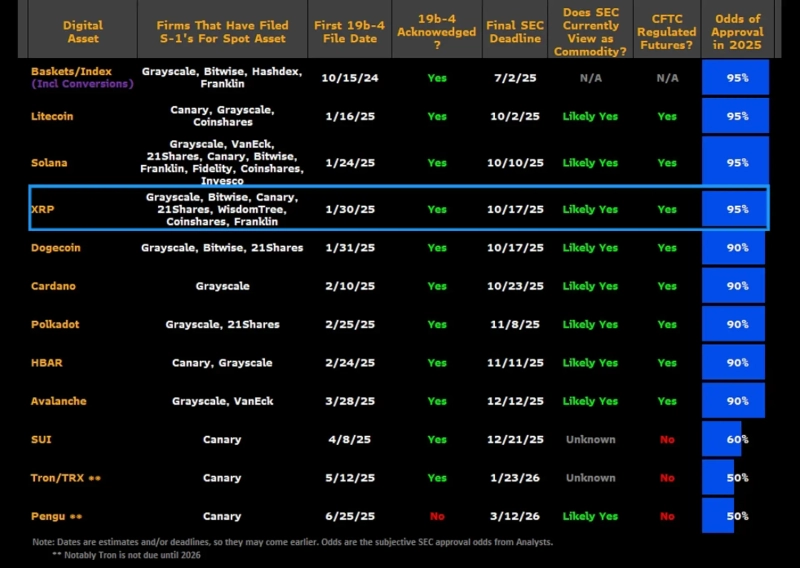Click the 'CFTC Regulated Futures?' header
The width and height of the screenshot is (800, 568).
667,32
